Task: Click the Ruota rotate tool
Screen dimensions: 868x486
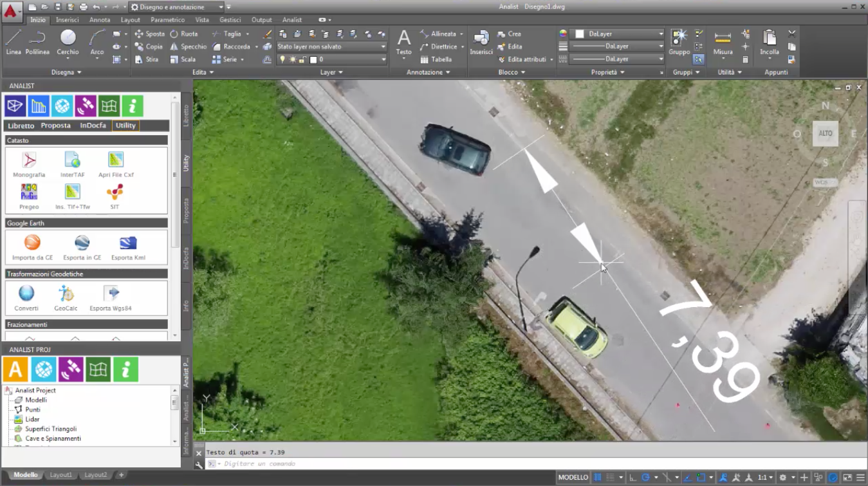Action: [x=183, y=33]
